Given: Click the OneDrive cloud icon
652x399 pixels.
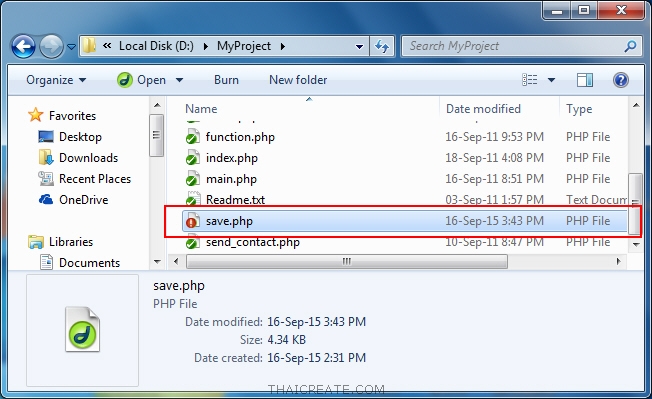Looking at the screenshot, I should [46, 200].
